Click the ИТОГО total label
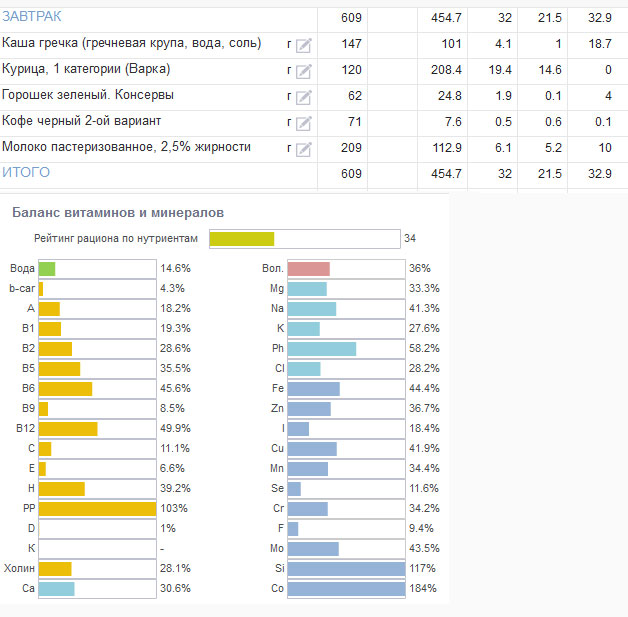Image resolution: width=628 pixels, height=617 pixels. 26,173
